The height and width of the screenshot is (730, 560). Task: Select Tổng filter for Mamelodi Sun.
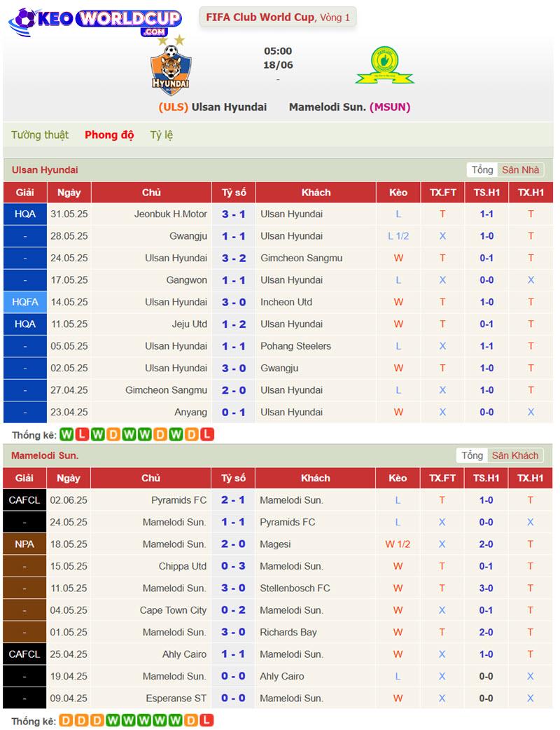pyautogui.click(x=472, y=455)
